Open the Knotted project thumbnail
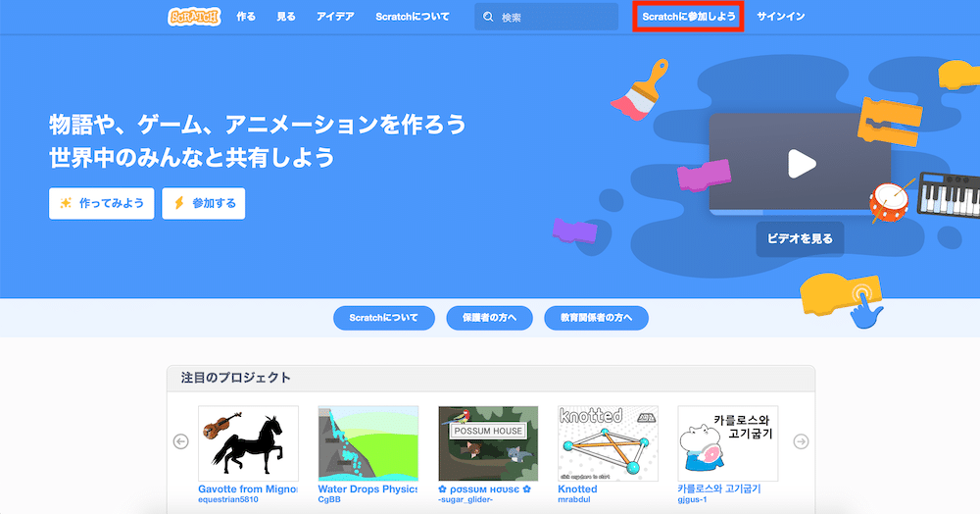The width and height of the screenshot is (980, 514). click(x=609, y=443)
